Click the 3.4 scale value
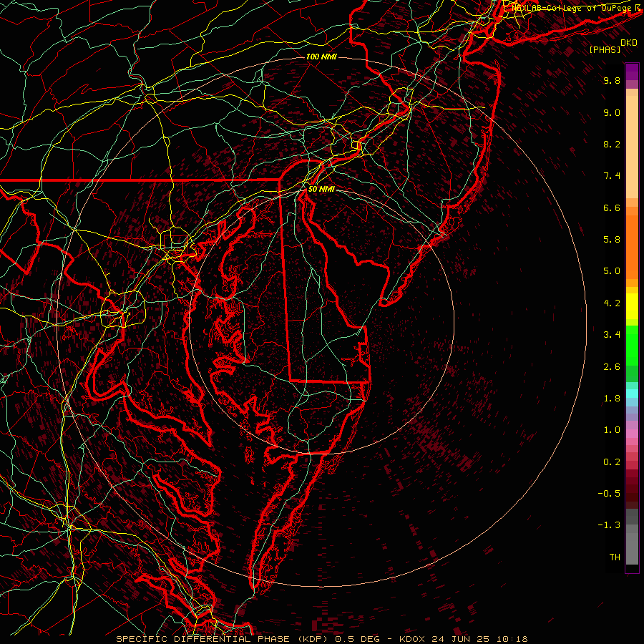The image size is (644, 644). click(612, 335)
